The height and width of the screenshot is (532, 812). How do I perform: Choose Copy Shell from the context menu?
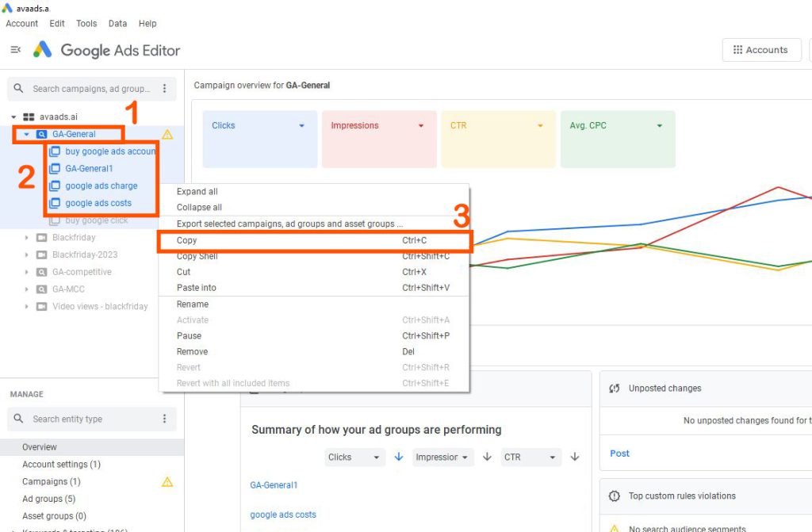(x=314, y=256)
